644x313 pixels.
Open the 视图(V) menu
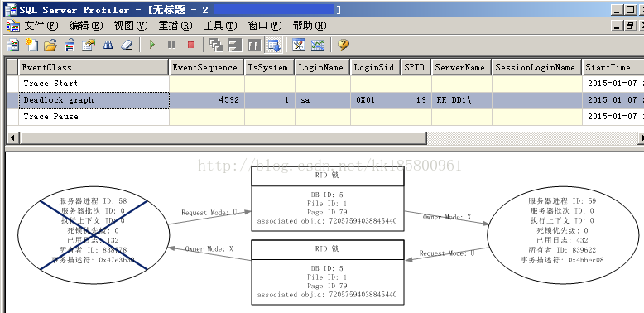pos(131,26)
